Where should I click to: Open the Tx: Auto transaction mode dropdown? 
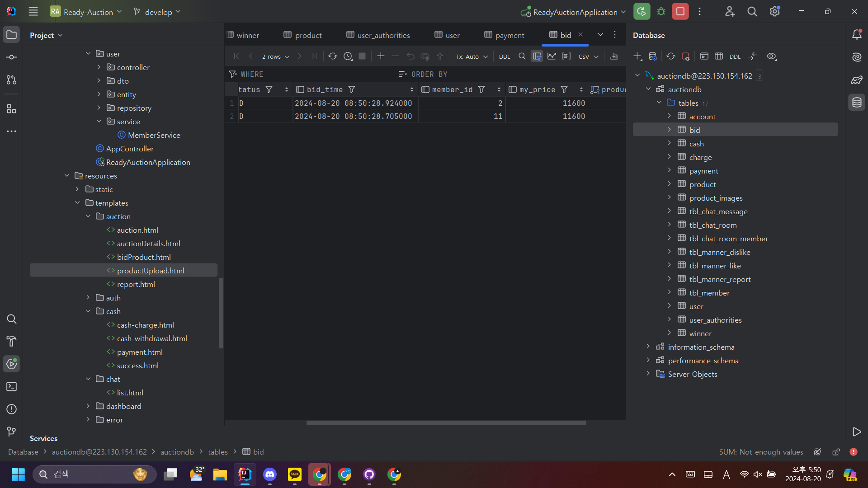(x=472, y=56)
